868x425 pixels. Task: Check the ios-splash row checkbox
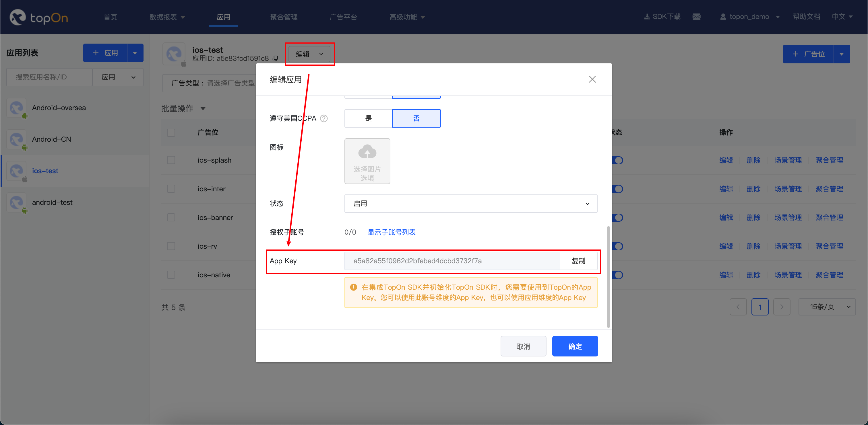(171, 160)
